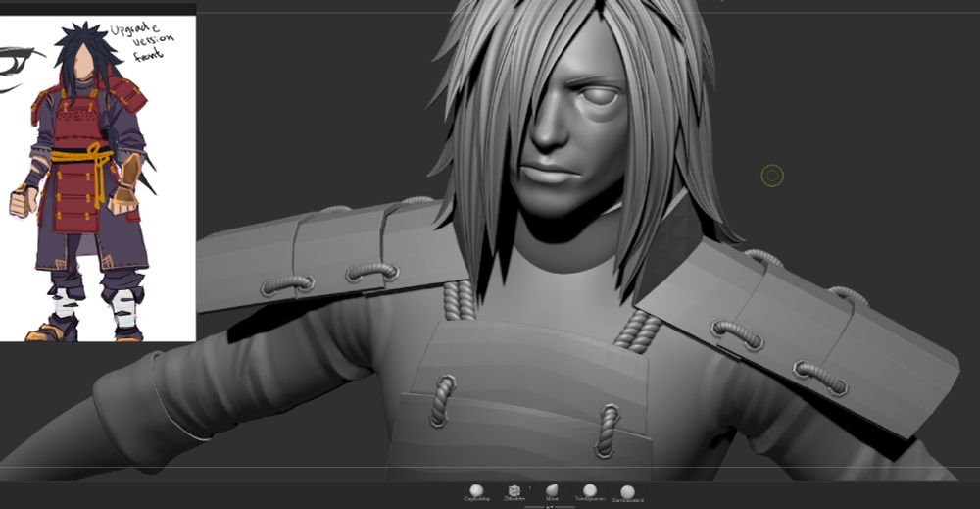980x509 pixels.
Task: Select the ClayBuildup brush
Action: point(476,491)
